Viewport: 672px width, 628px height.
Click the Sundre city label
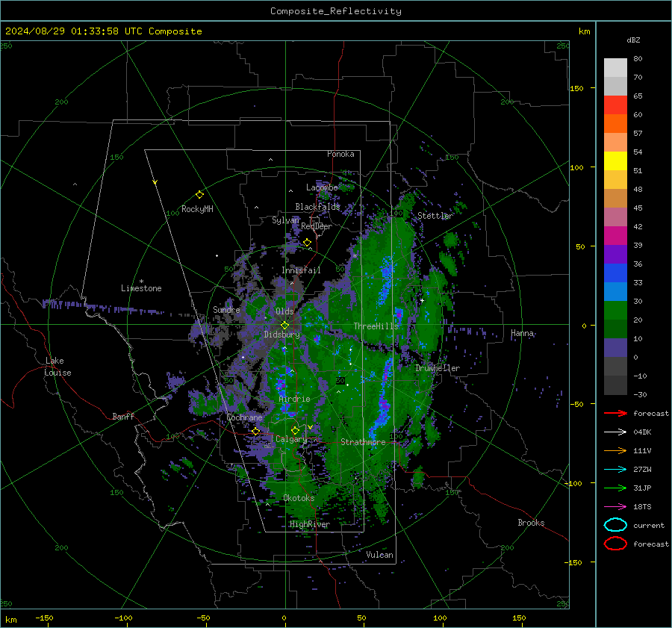pos(226,310)
